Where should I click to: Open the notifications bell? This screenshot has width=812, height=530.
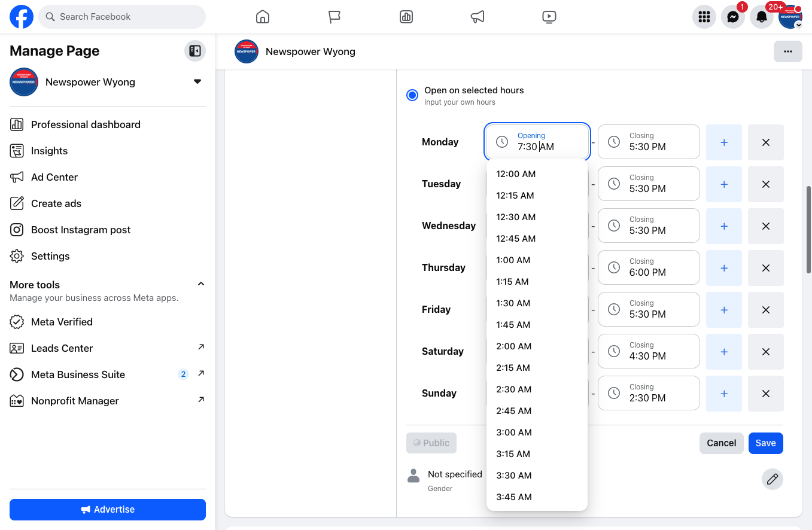[762, 17]
